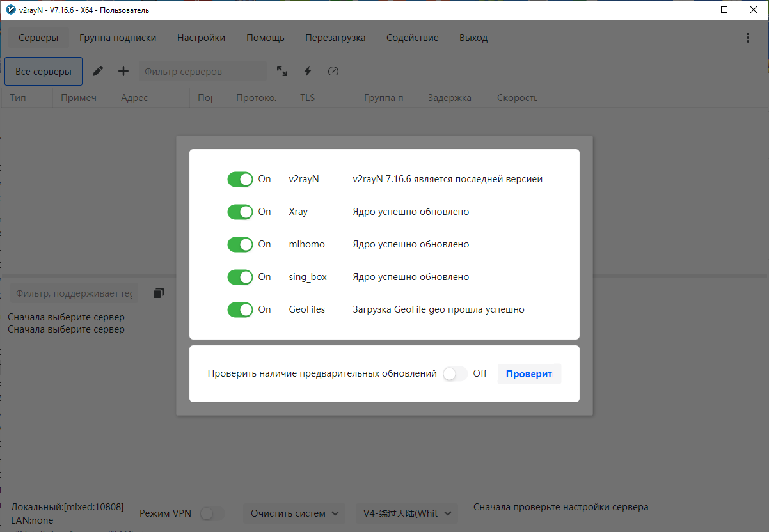Click the expand arrows icon in toolbar
This screenshot has width=769, height=532.
point(282,71)
